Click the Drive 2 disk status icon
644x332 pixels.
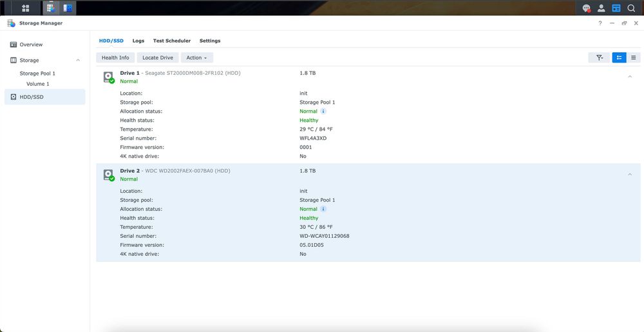[x=108, y=175]
